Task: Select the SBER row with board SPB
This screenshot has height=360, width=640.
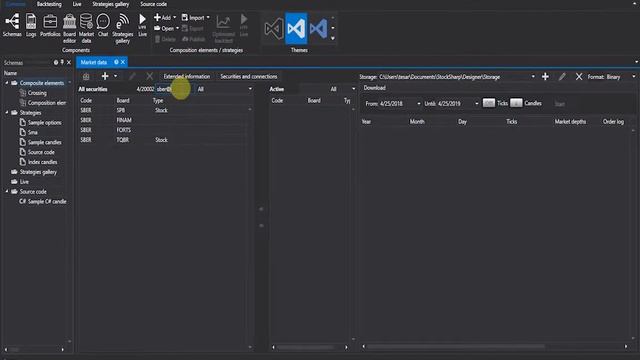Action: click(164, 110)
